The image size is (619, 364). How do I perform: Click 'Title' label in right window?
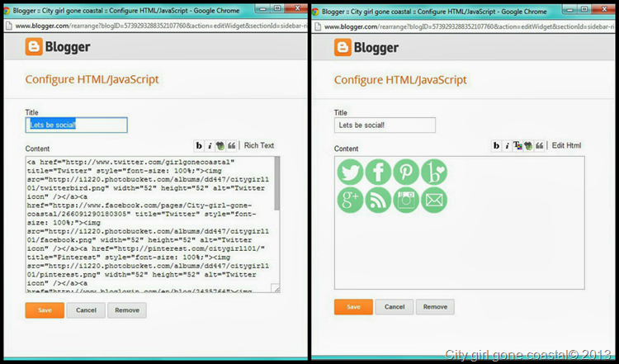point(341,112)
